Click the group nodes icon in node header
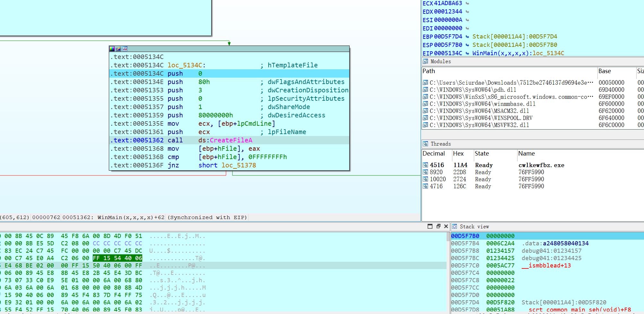 (125, 49)
